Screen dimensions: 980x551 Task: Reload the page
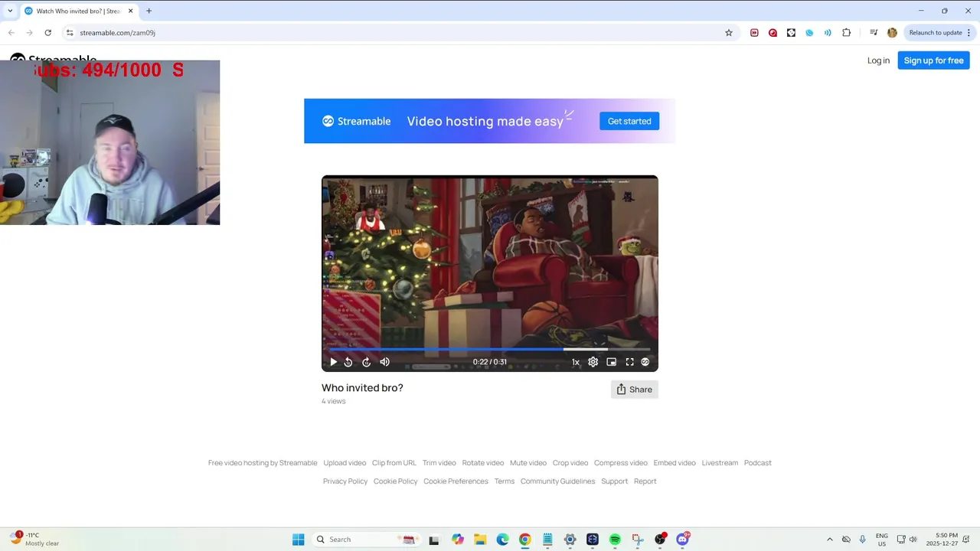(47, 33)
